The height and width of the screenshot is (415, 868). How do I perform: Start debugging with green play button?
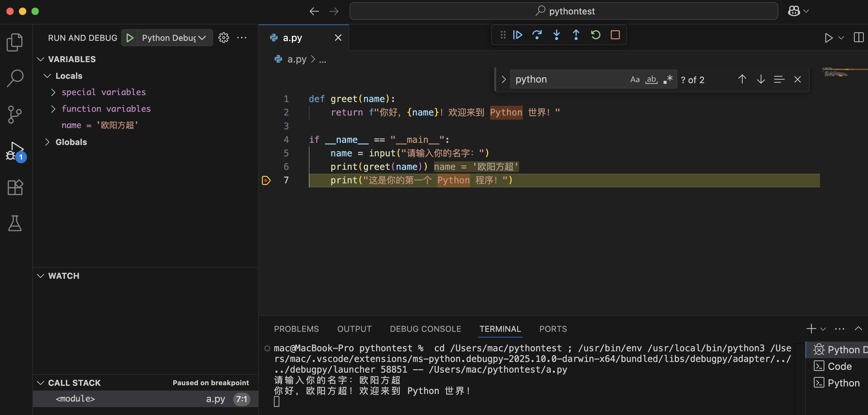tap(130, 38)
